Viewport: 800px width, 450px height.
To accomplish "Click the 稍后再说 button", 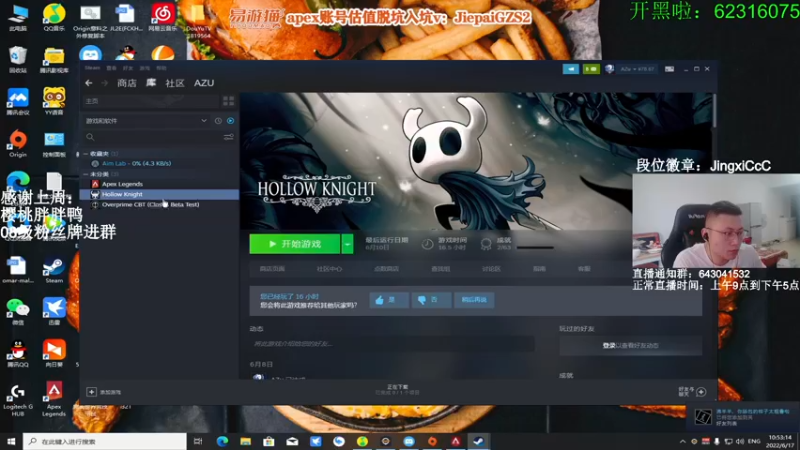I will pos(474,300).
